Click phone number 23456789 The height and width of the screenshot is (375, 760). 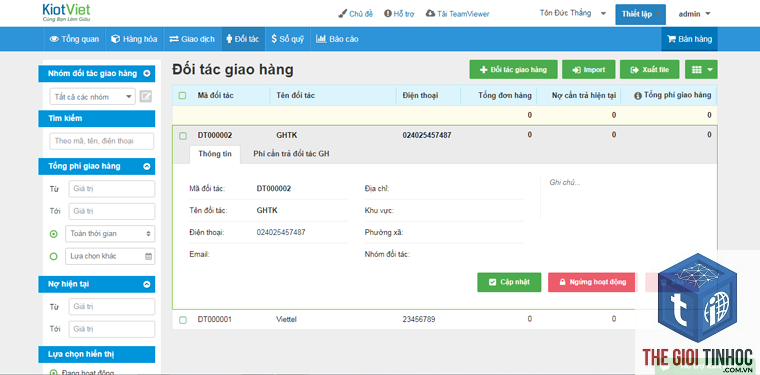tap(419, 319)
